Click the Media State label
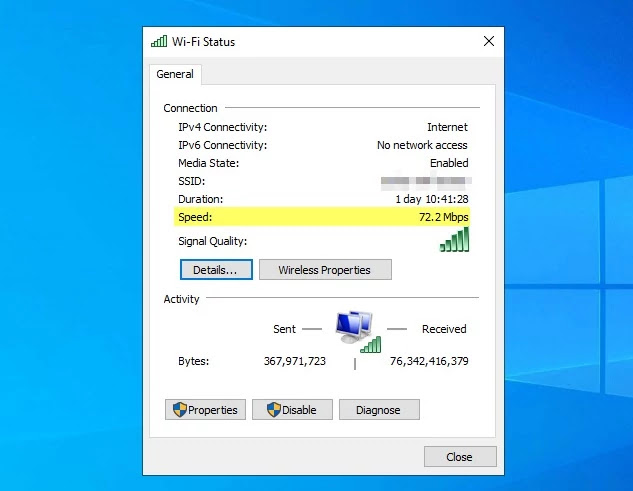 (208, 163)
